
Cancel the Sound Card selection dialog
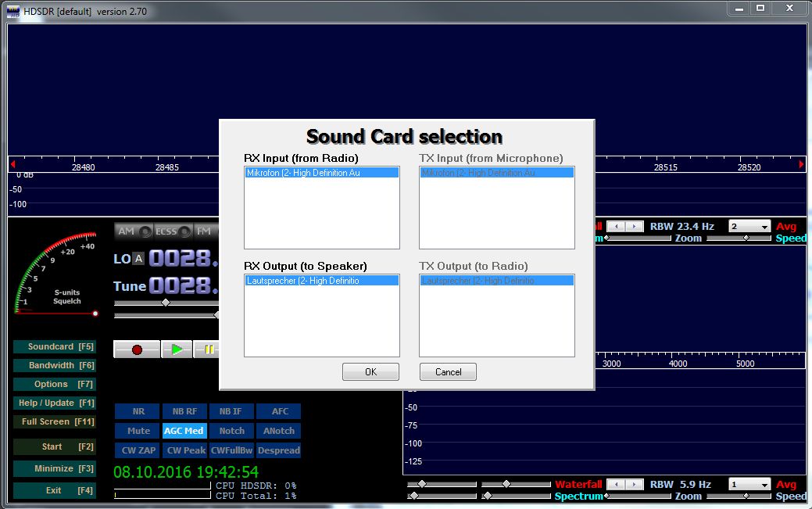coord(448,372)
